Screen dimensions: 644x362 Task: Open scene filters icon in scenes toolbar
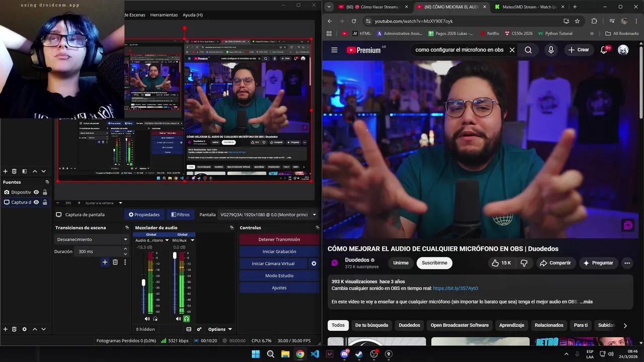point(24,171)
